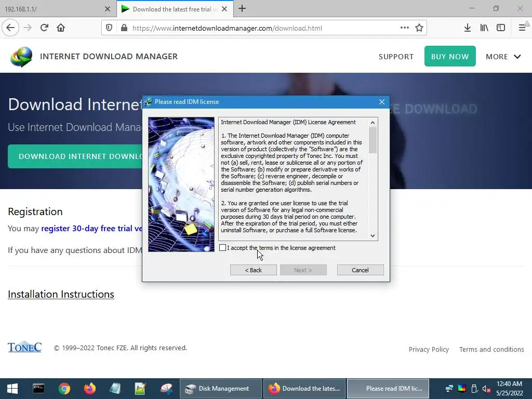Click the pinned Firefox taskbar icon
This screenshot has width=532, height=399.
[x=90, y=389]
